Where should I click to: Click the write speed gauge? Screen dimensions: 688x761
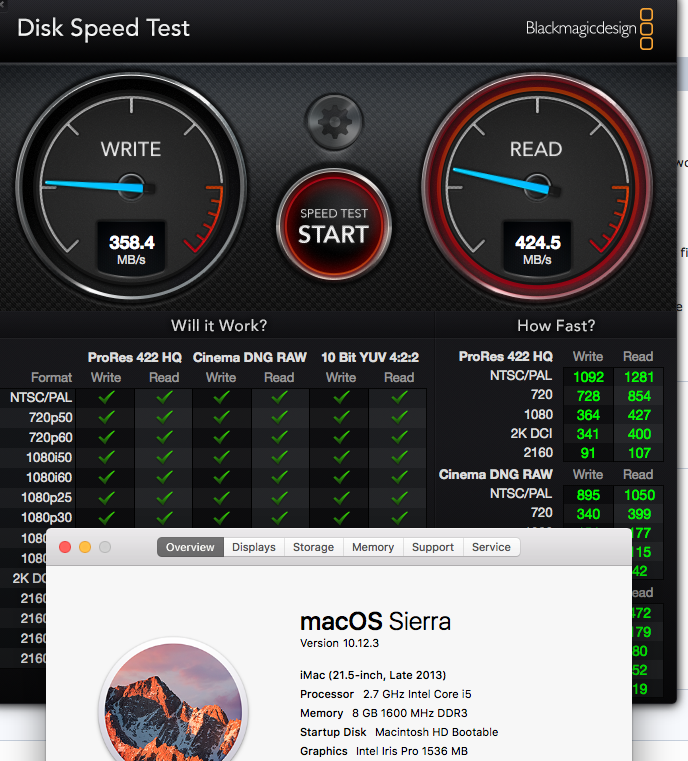point(131,186)
